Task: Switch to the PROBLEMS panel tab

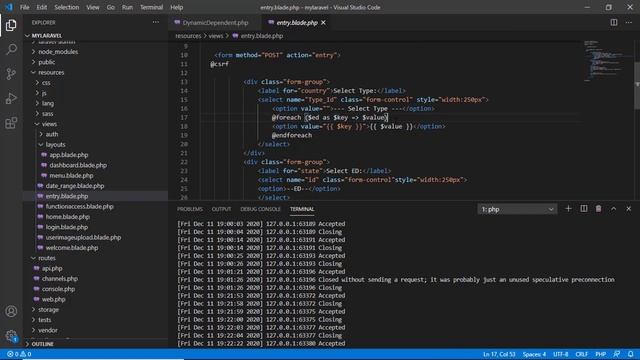Action: [190, 209]
